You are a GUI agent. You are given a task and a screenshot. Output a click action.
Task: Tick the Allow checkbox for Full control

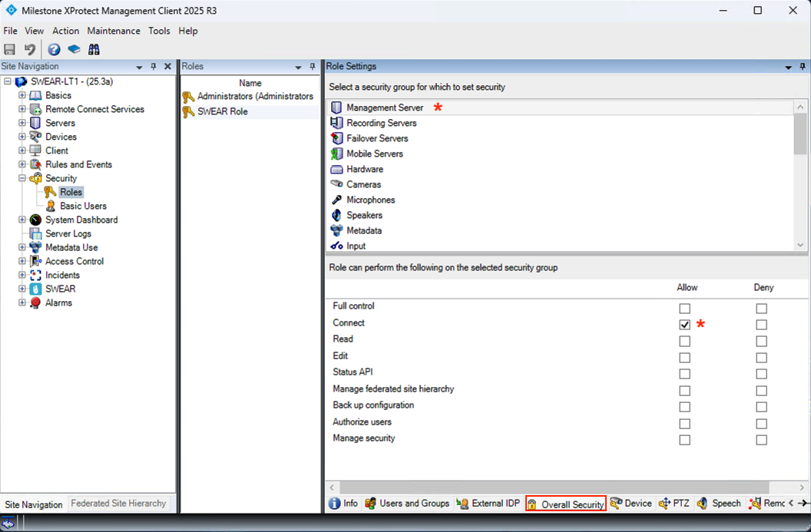[x=684, y=308]
